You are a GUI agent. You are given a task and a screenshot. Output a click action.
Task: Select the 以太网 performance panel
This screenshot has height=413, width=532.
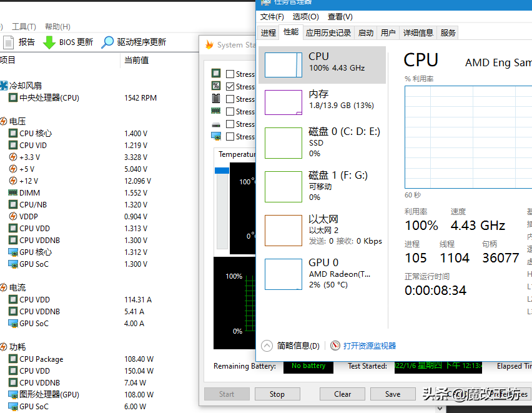tap(322, 231)
